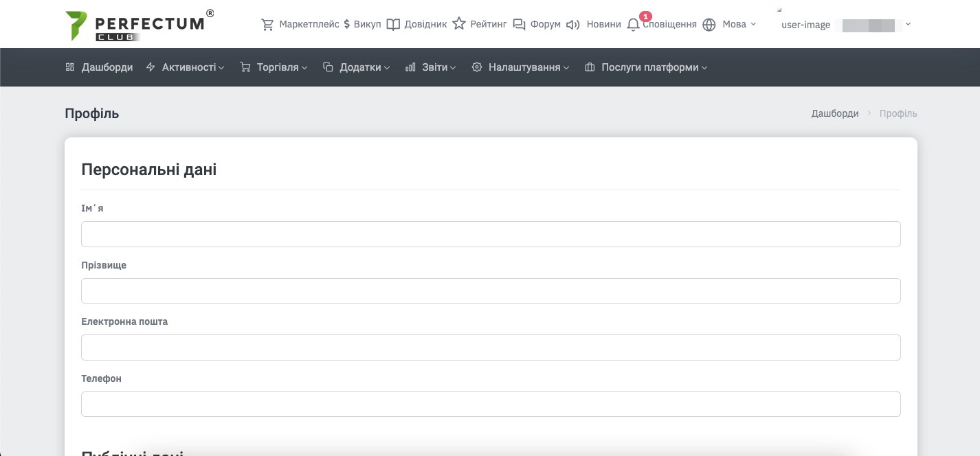Viewport: 980px width, 456px height.
Task: Expand the Торгівля menu
Action: click(x=274, y=67)
